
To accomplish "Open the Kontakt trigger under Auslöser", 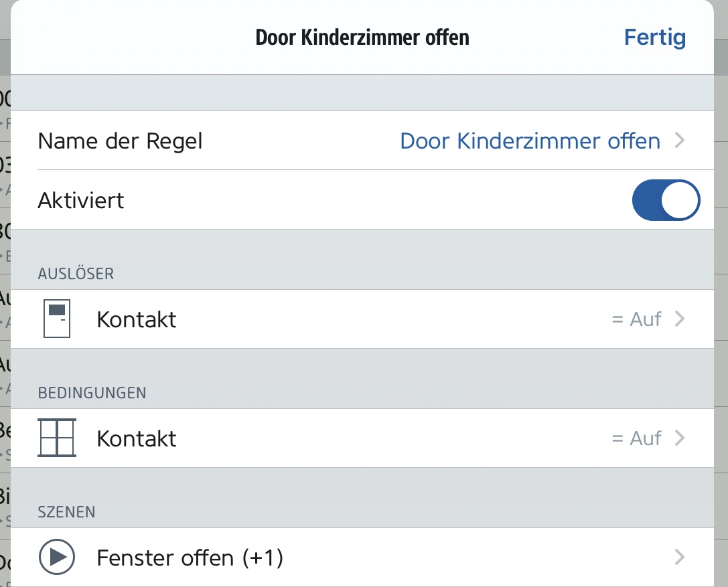I will pos(137,319).
